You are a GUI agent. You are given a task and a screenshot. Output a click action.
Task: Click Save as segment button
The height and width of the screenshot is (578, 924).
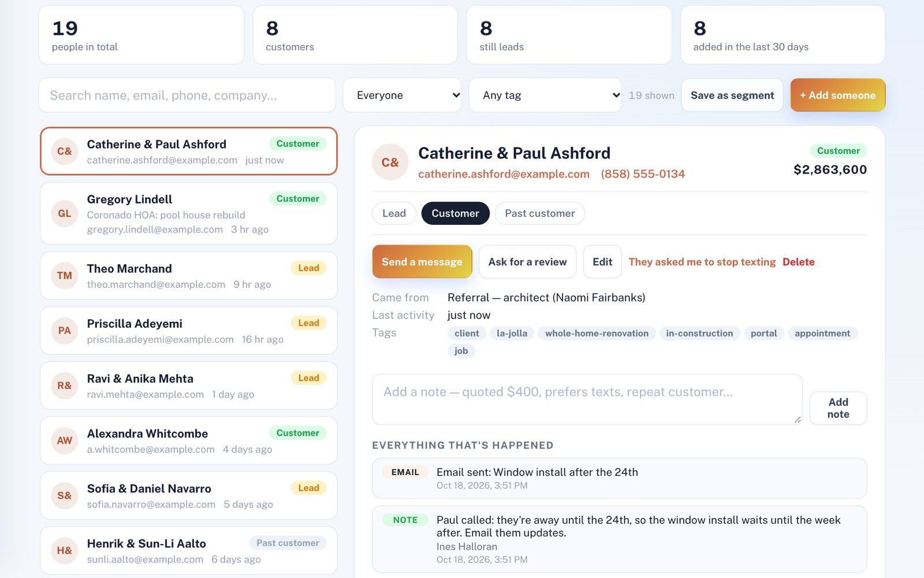(732, 95)
